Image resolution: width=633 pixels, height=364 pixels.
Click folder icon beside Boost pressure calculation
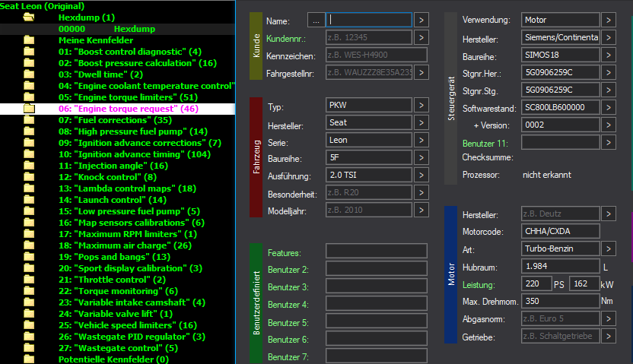pyautogui.click(x=29, y=62)
